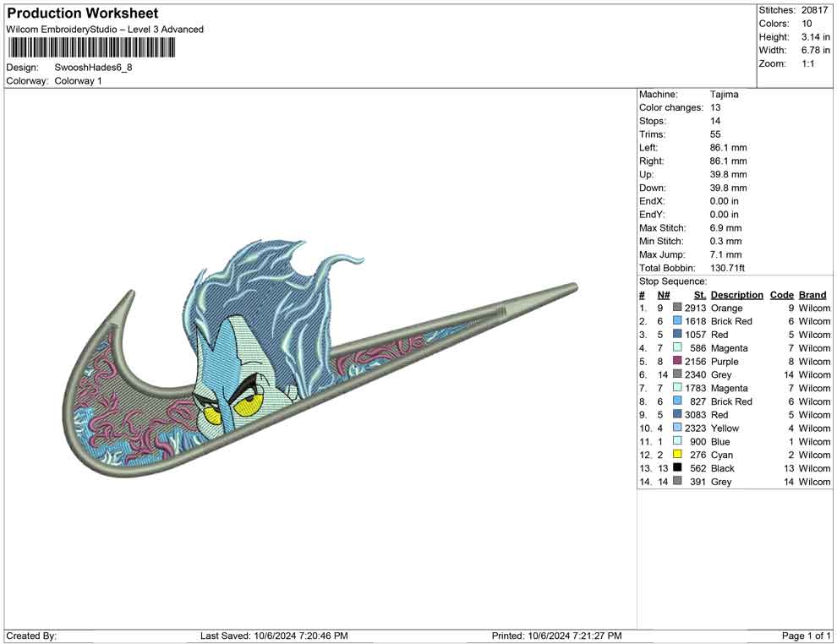This screenshot has height=644, width=837.
Task: Click the Description column header
Action: point(736,295)
